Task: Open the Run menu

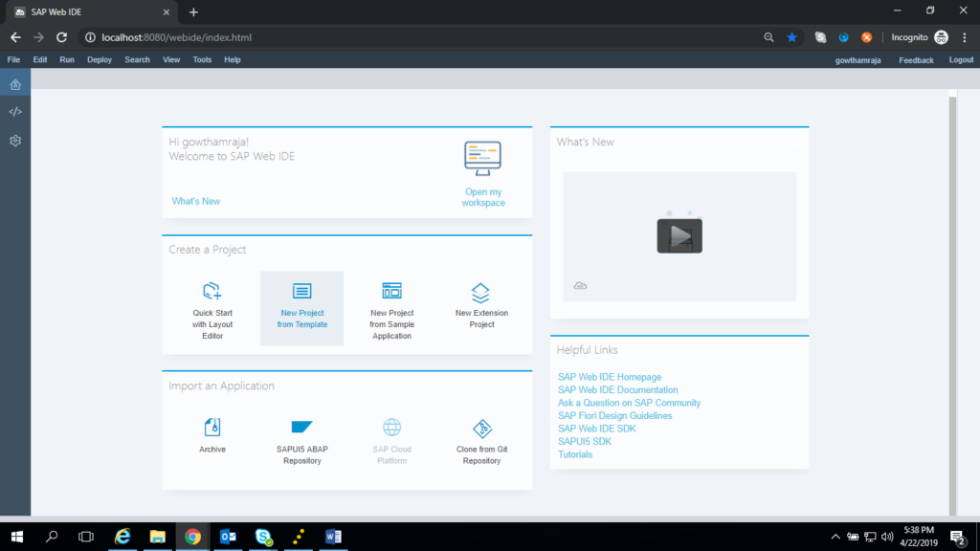Action: (67, 60)
